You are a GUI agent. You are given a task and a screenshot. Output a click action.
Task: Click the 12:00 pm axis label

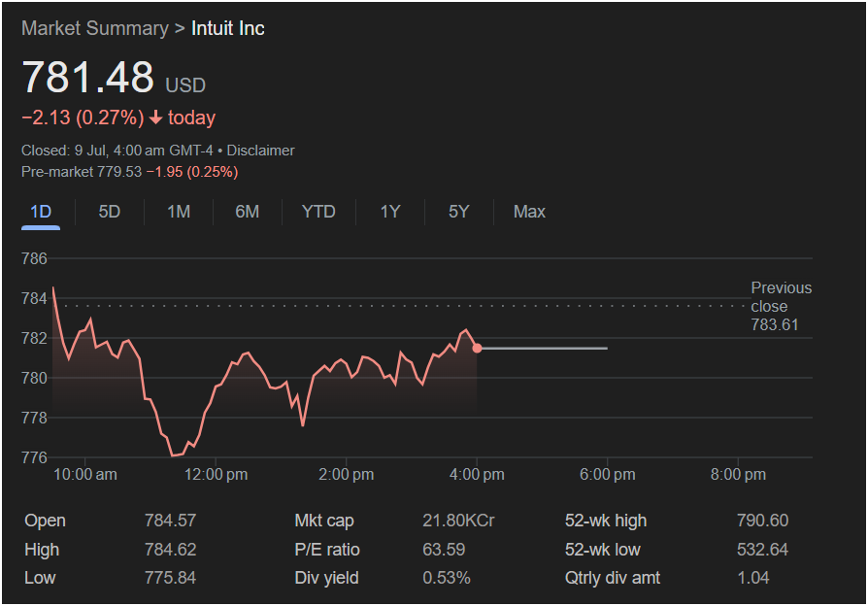(216, 475)
